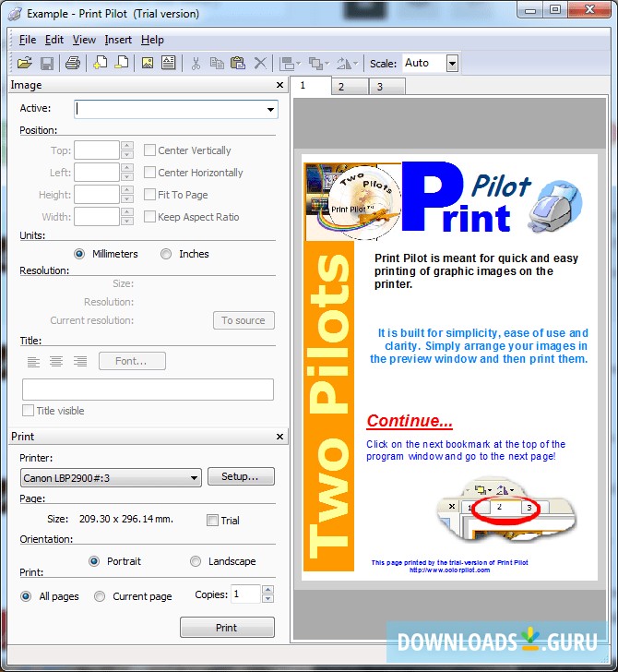The image size is (618, 672).
Task: Open the Rotate/flip dropdown icon
Action: 347,64
